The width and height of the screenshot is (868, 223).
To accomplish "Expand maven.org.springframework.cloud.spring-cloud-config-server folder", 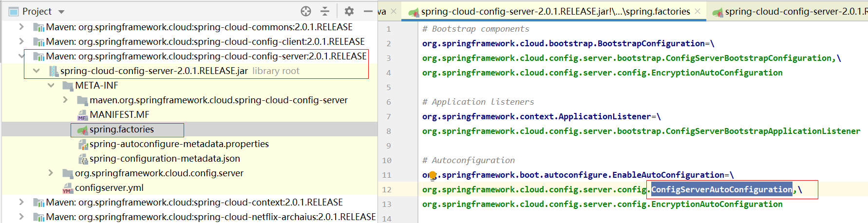I will (x=65, y=100).
